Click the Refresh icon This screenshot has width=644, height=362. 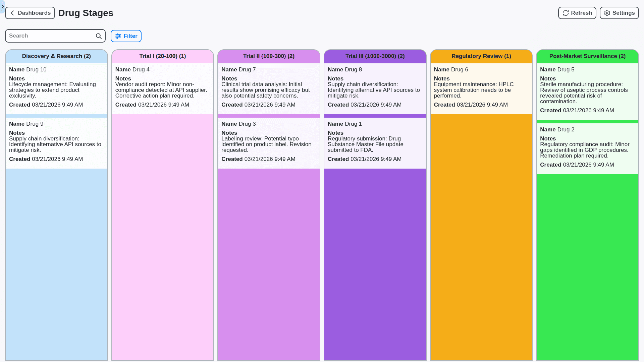tap(566, 13)
